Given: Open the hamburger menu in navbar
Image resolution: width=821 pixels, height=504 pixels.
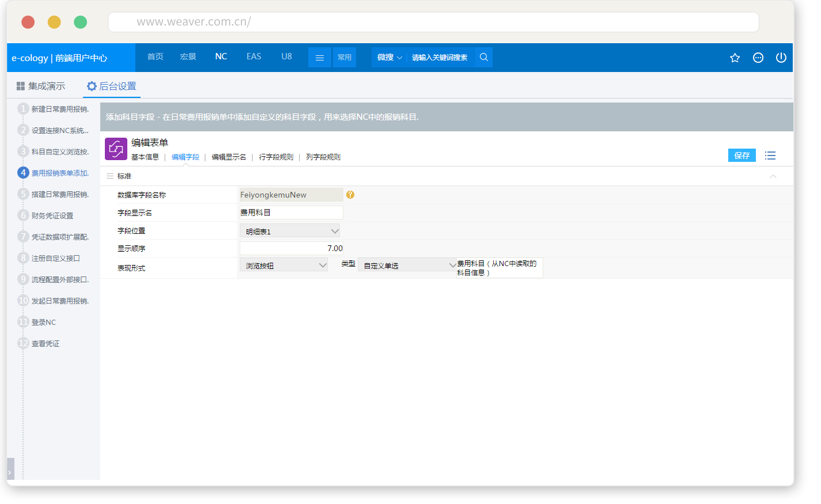Looking at the screenshot, I should click(x=320, y=58).
